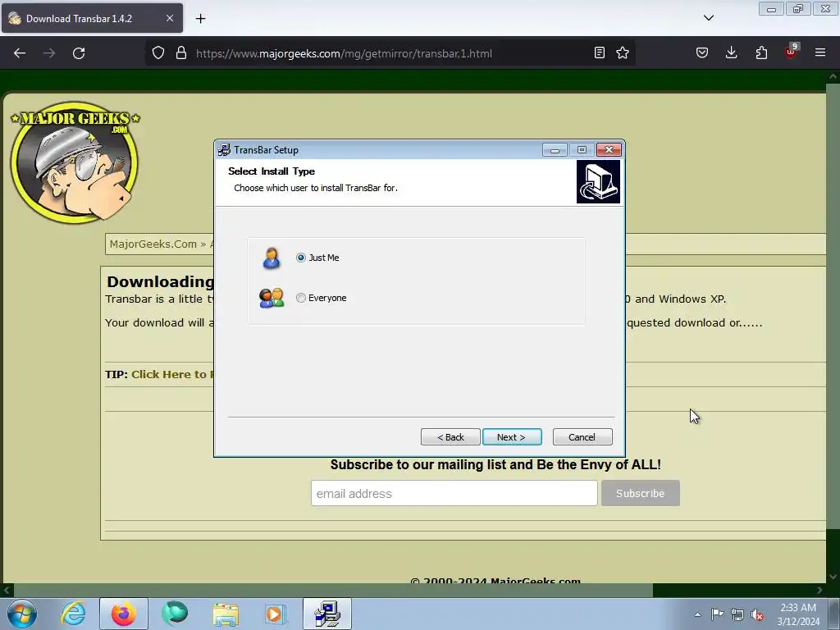Click the Just Me single user icon

pyautogui.click(x=272, y=258)
